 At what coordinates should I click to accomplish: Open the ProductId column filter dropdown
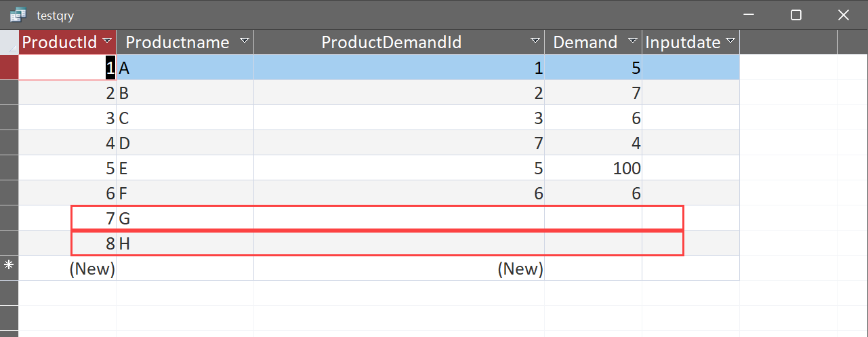click(107, 42)
